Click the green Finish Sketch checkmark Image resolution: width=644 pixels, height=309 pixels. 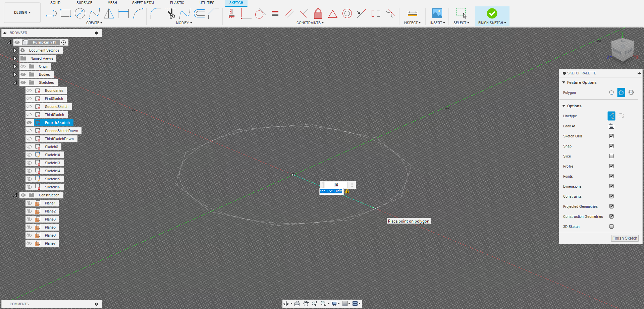(x=492, y=13)
